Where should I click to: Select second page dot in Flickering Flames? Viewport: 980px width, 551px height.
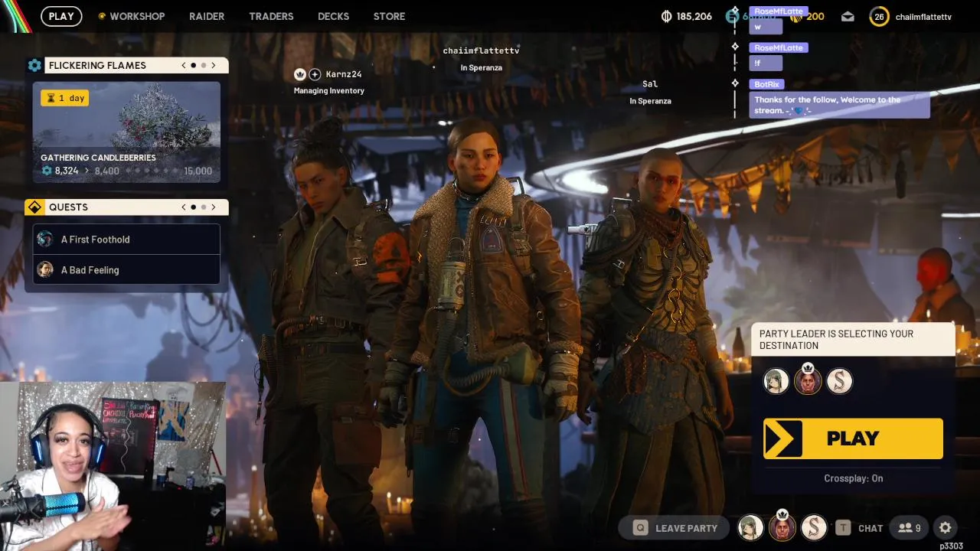204,65
